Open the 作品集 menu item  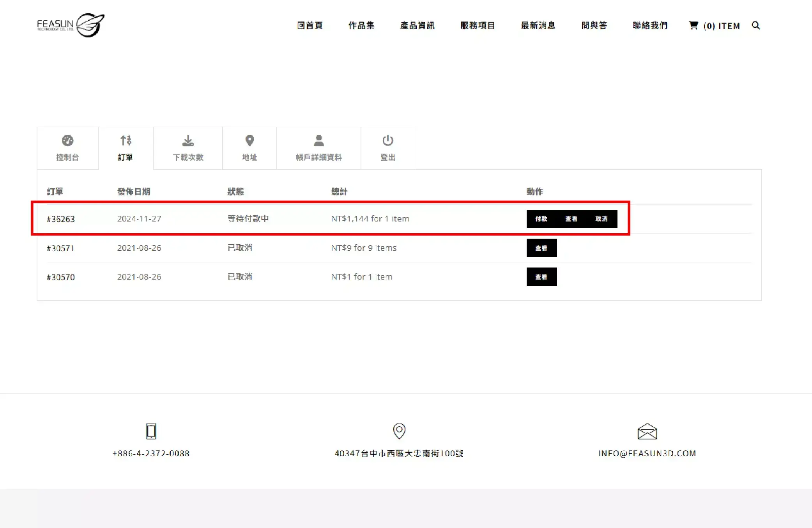pyautogui.click(x=361, y=25)
